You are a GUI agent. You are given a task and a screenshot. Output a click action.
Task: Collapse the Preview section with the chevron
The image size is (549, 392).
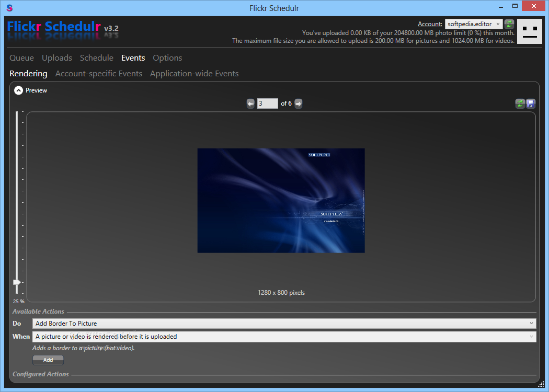18,90
